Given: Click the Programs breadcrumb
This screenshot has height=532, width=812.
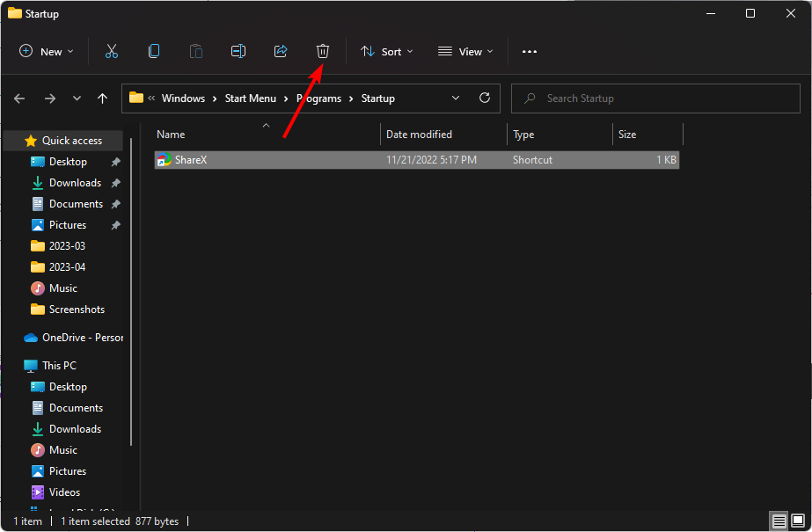Looking at the screenshot, I should 319,98.
